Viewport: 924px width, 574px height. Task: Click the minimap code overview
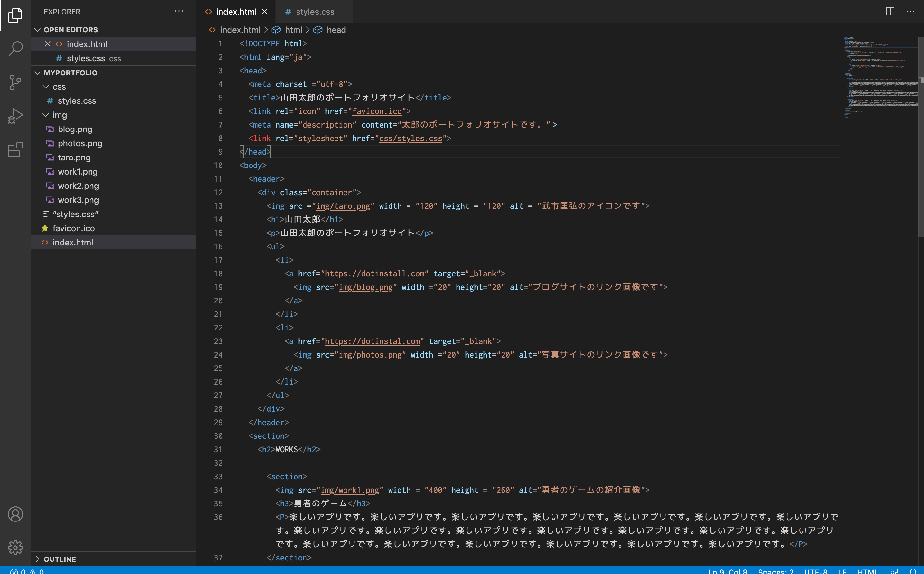coord(880,76)
